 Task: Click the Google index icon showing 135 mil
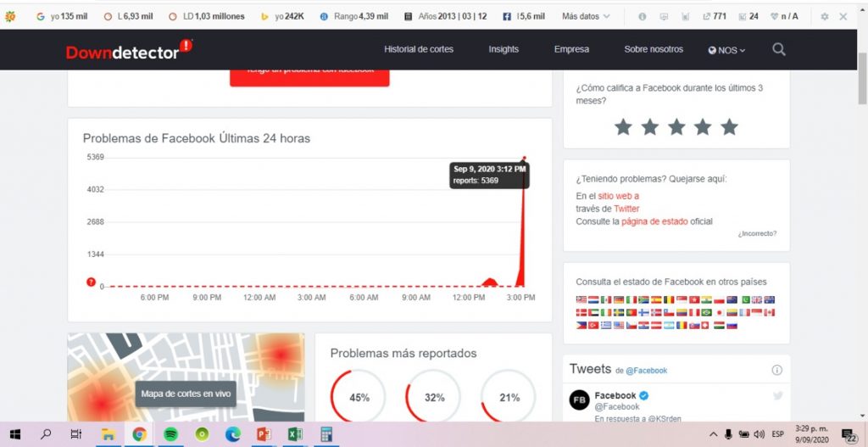pyautogui.click(x=40, y=17)
